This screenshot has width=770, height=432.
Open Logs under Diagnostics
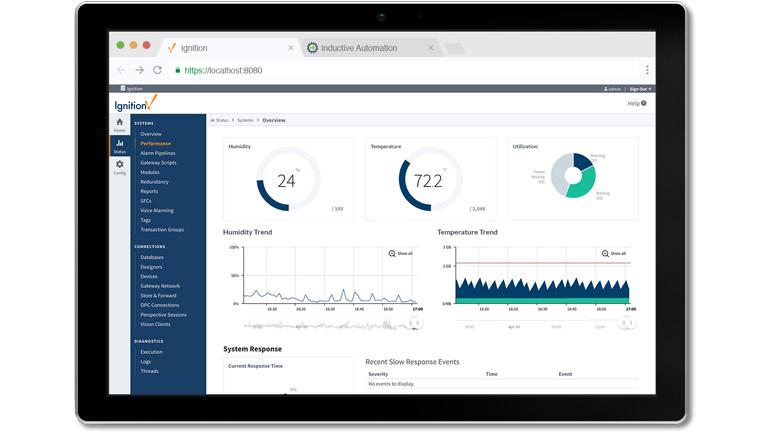[x=146, y=362]
